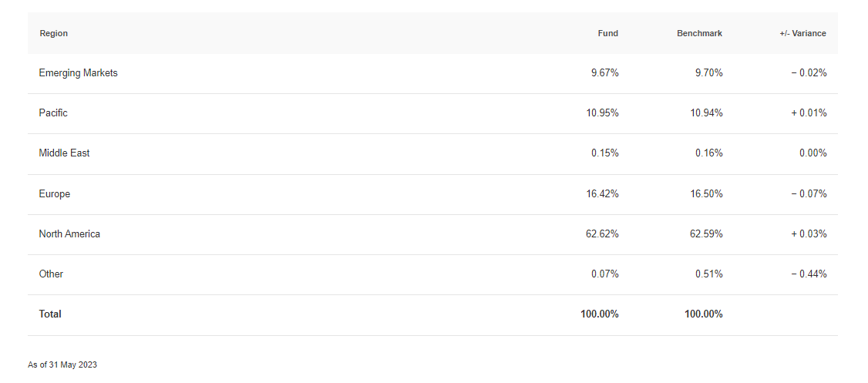Click the Total row label
The width and height of the screenshot is (868, 383).
[50, 314]
